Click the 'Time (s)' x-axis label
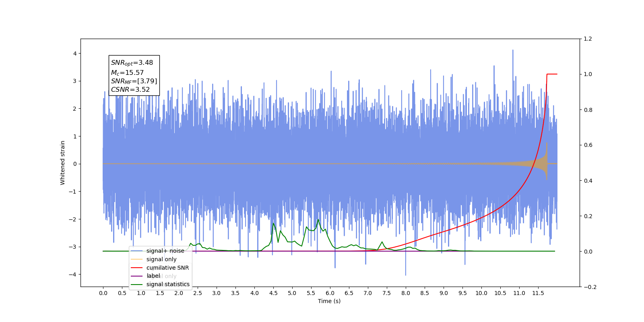The width and height of the screenshot is (644, 322). (x=329, y=301)
